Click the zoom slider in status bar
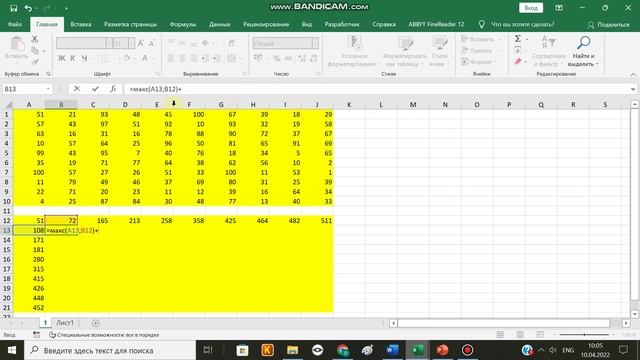The height and width of the screenshot is (360, 640). [x=584, y=335]
